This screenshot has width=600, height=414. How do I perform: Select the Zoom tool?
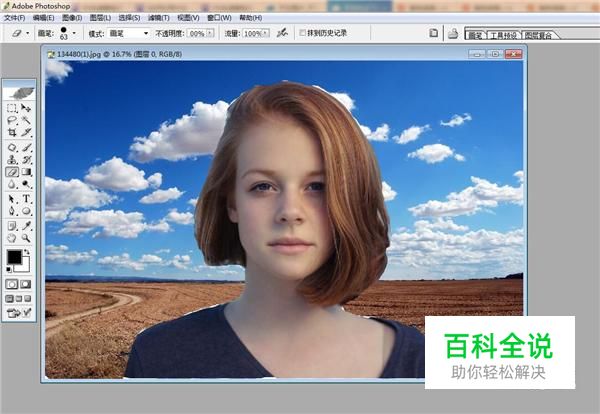point(26,238)
